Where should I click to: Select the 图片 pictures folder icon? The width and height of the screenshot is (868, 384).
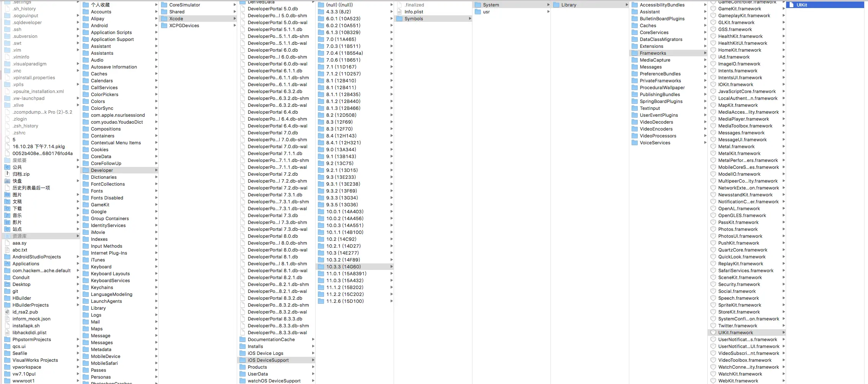(7, 195)
